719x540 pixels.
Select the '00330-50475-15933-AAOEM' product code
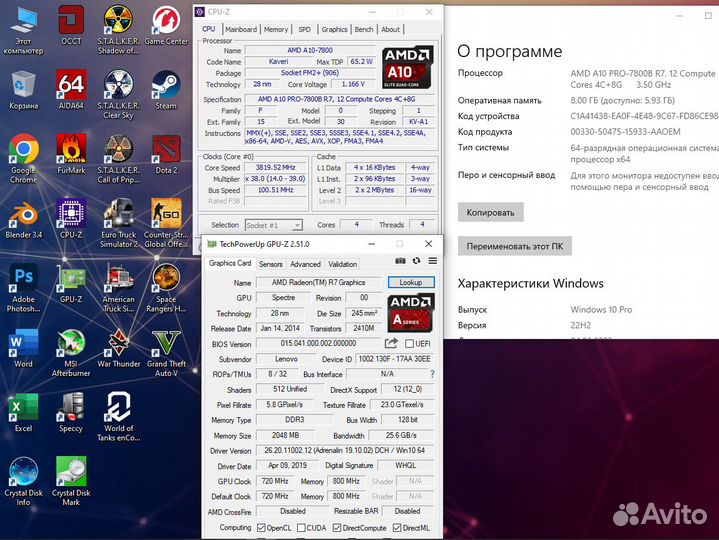coord(625,132)
